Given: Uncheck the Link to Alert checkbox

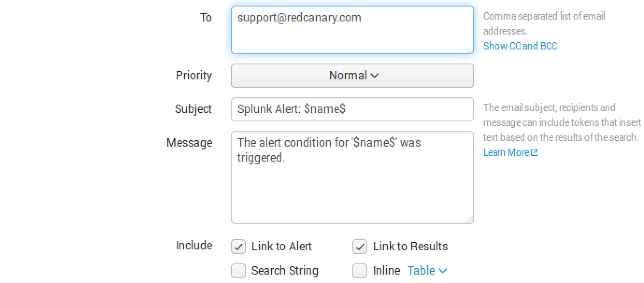Looking at the screenshot, I should 238,247.
